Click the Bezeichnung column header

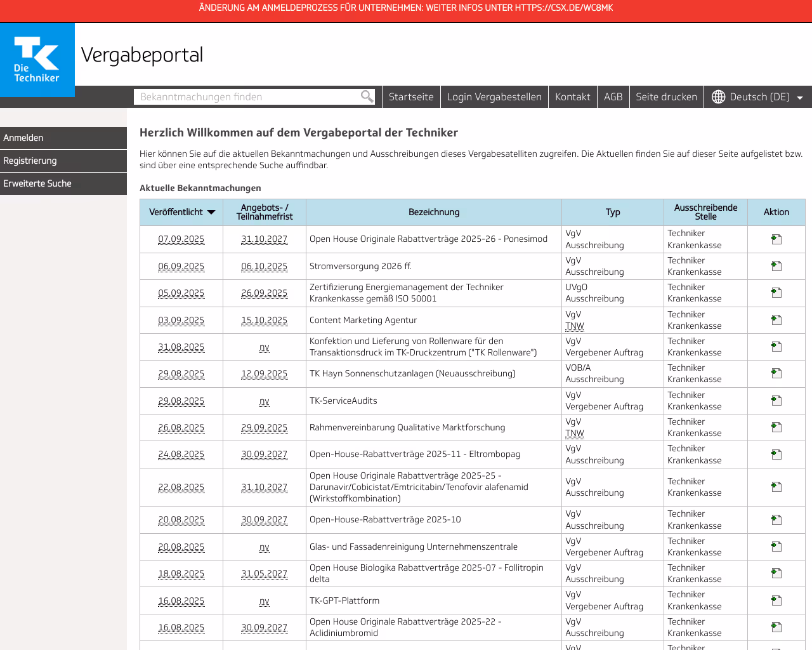[x=434, y=212]
